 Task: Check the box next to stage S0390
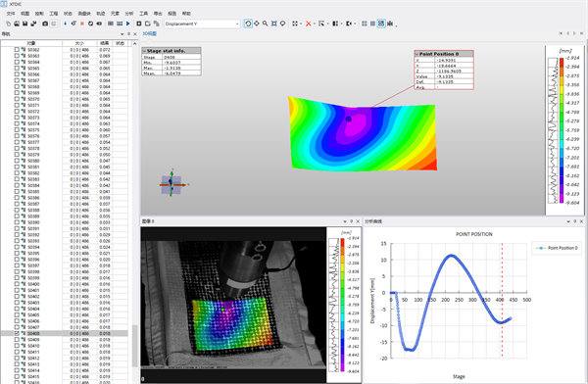(x=17, y=222)
